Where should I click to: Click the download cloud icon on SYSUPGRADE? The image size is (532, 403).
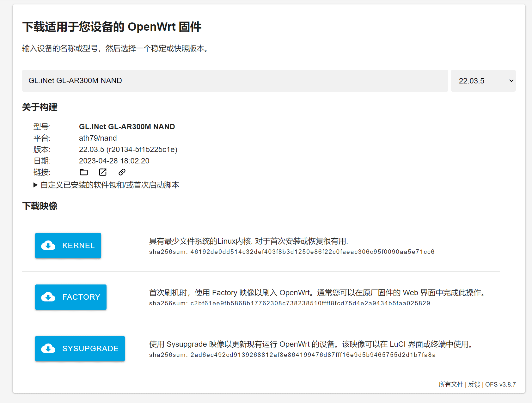(x=48, y=349)
